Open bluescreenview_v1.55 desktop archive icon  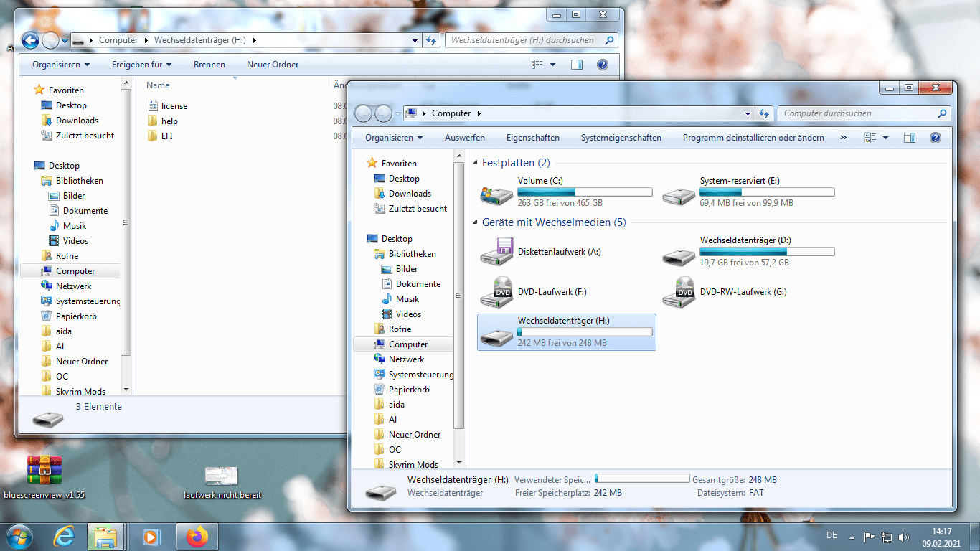44,470
